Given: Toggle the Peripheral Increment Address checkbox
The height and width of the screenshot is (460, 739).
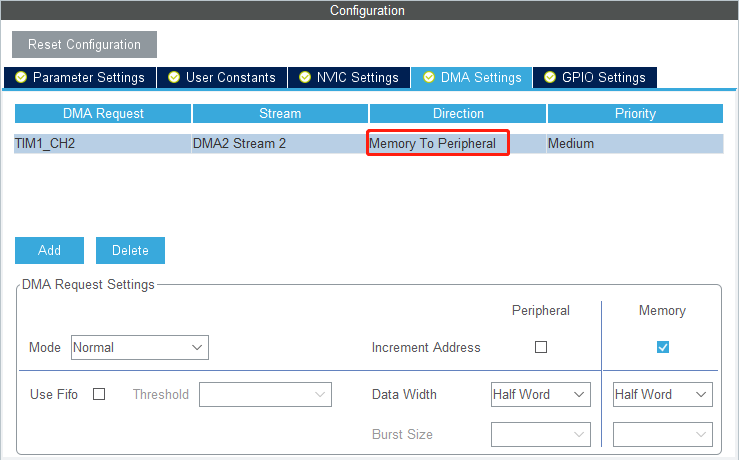Looking at the screenshot, I should (x=541, y=347).
